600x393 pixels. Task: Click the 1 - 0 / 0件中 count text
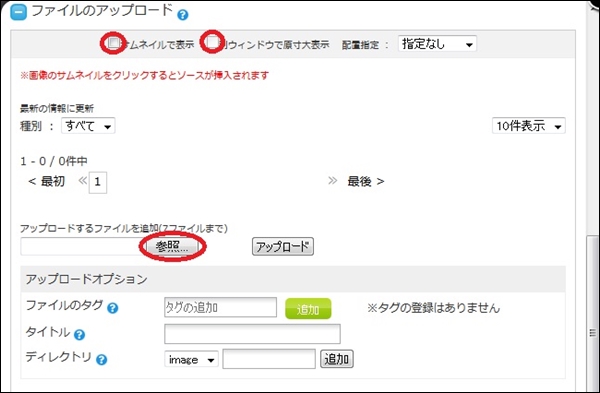[x=54, y=161]
